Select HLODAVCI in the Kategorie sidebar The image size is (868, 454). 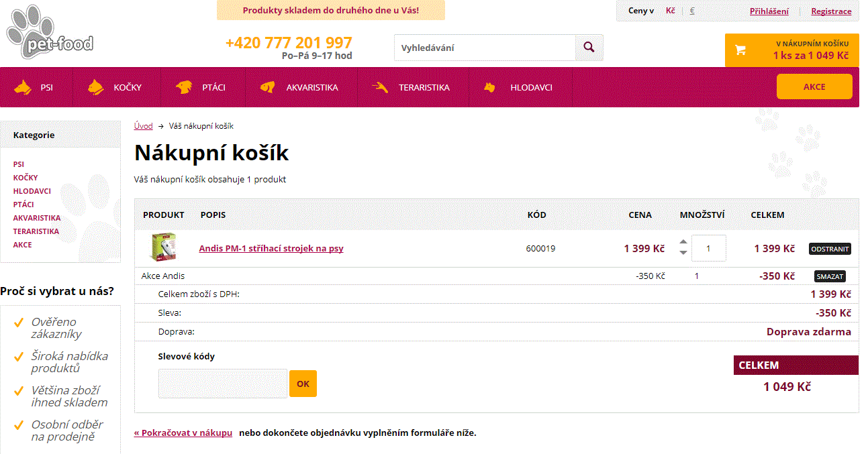[32, 191]
